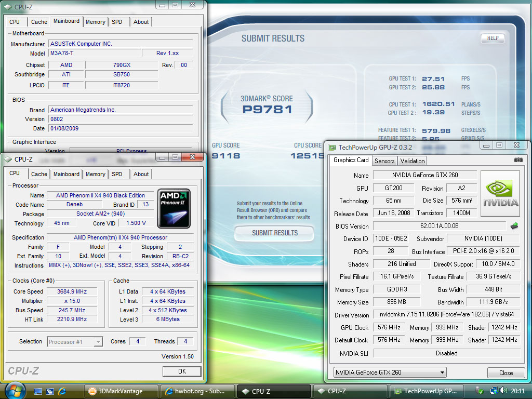Switch to TechPowerUp GPU-Z taskbar button
The image size is (532, 399).
[426, 391]
